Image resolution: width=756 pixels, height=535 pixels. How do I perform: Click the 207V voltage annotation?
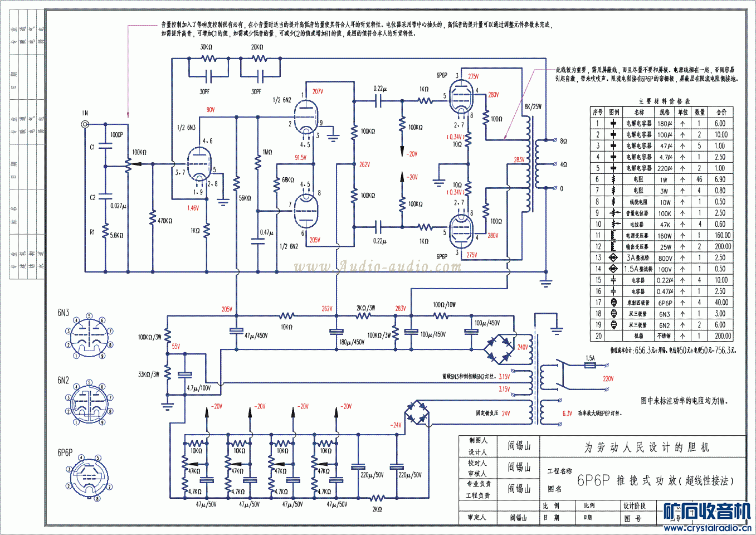[318, 91]
